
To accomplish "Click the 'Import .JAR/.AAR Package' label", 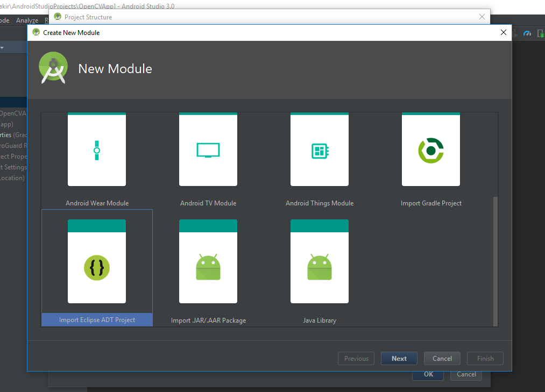I will click(x=208, y=320).
